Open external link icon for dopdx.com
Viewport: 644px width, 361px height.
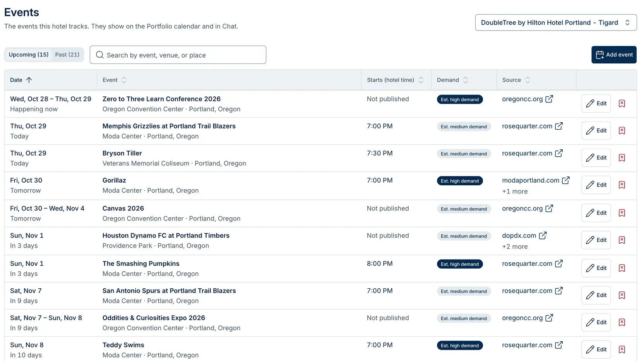pyautogui.click(x=543, y=235)
